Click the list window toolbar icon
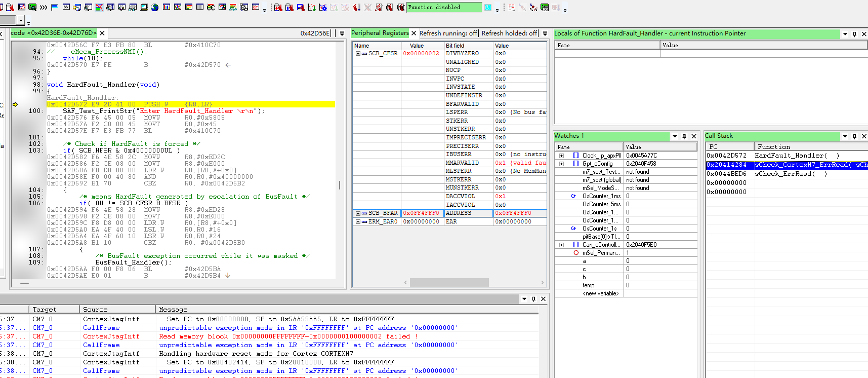The width and height of the screenshot is (868, 378). [x=199, y=7]
